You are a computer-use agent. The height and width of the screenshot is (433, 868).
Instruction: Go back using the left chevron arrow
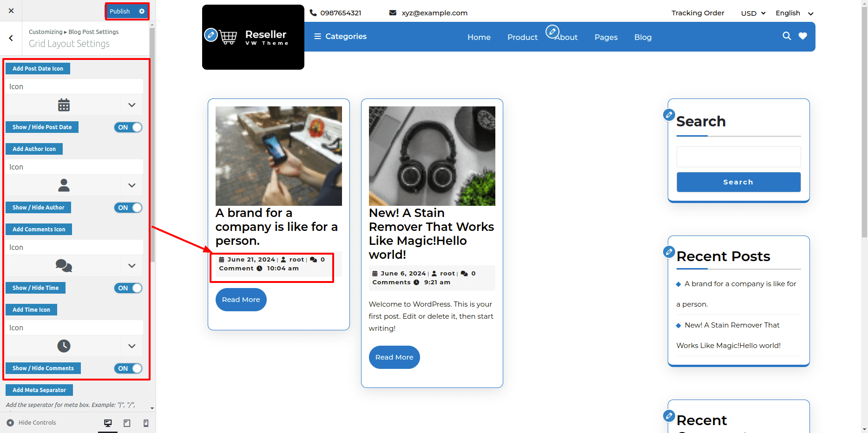click(11, 38)
